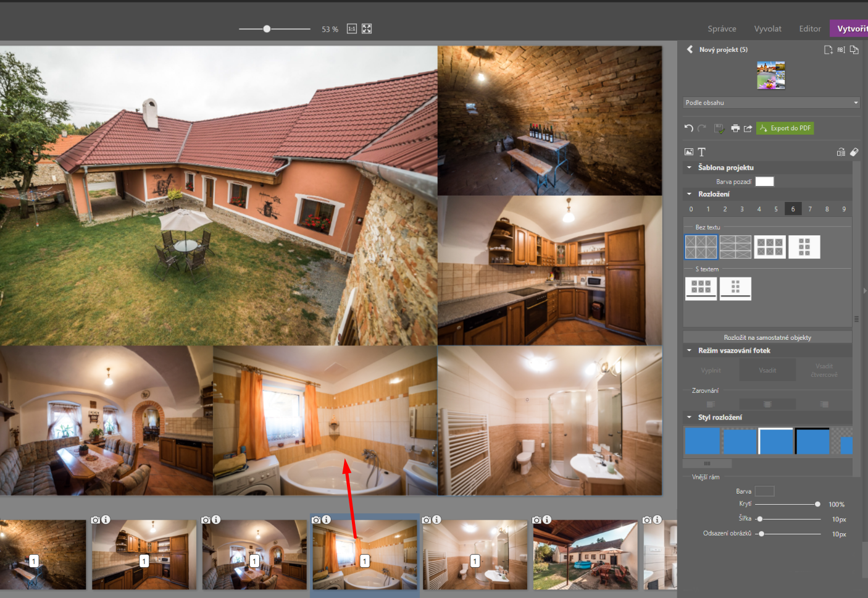
Task: Collapse the Styl rozložení section
Action: pos(689,417)
